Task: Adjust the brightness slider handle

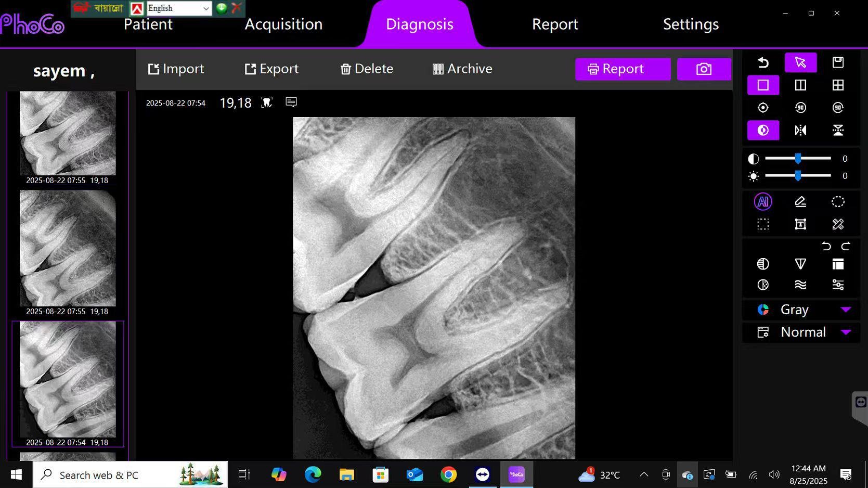Action: (x=798, y=176)
